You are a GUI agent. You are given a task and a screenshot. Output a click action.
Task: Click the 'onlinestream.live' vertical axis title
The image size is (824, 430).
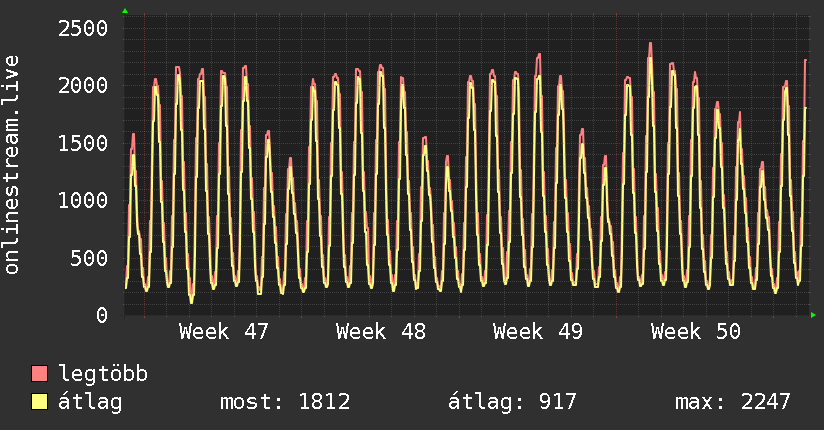12,165
